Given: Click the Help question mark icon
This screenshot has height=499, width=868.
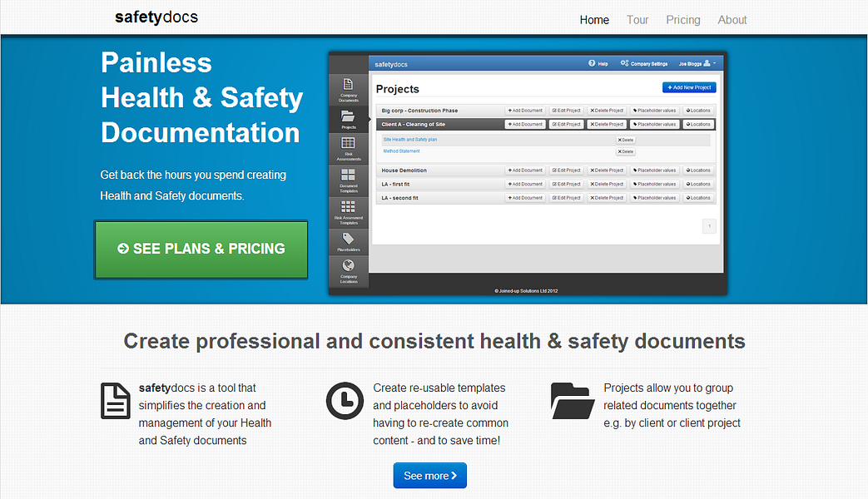Looking at the screenshot, I should (x=592, y=63).
